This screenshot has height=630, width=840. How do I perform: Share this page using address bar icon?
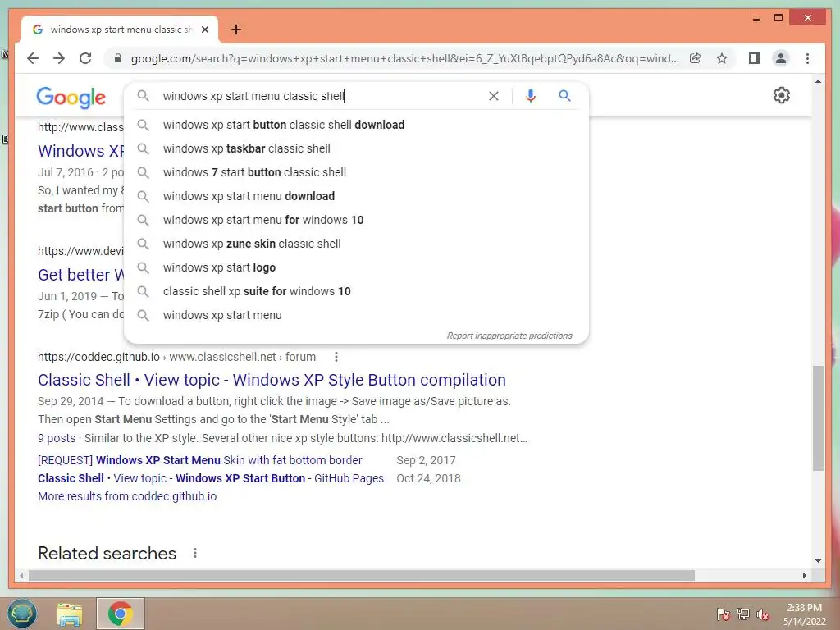coord(696,58)
